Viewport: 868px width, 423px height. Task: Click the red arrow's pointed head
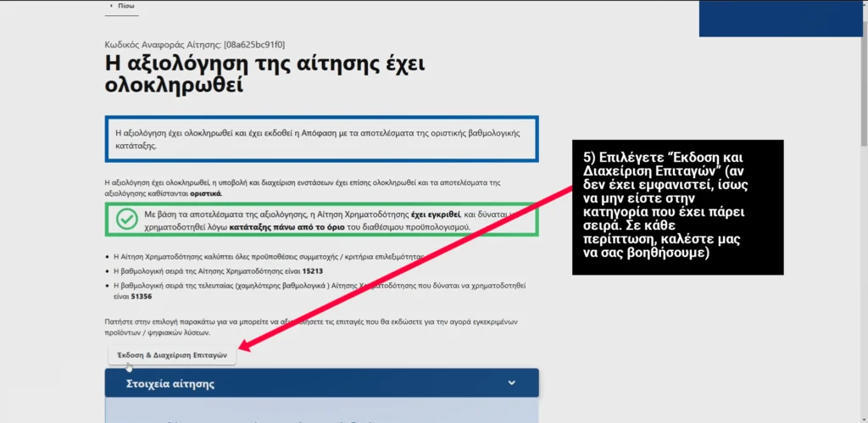click(x=243, y=347)
